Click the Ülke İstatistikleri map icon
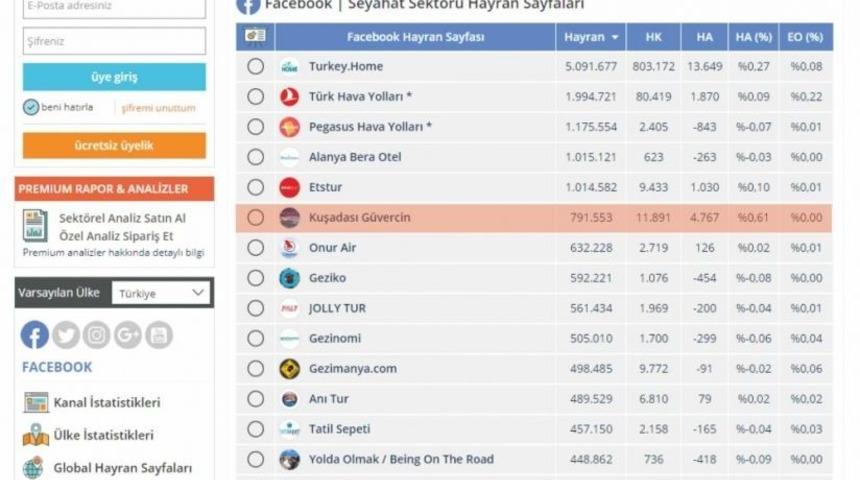Image resolution: width=860 pixels, height=480 pixels. coord(36,435)
